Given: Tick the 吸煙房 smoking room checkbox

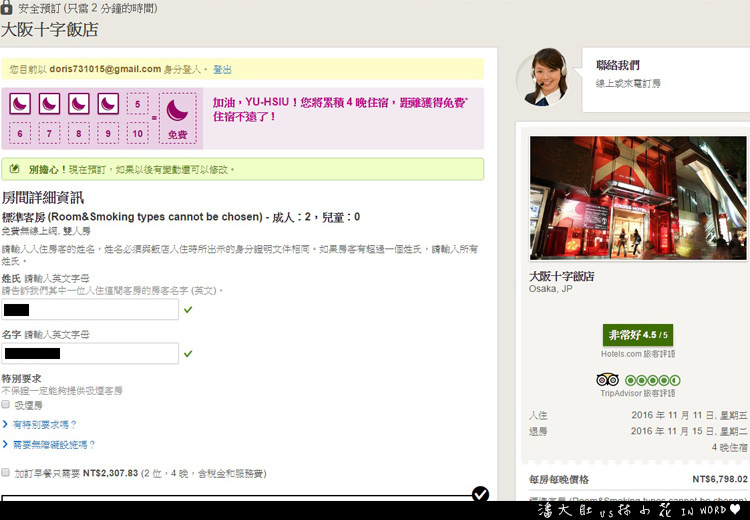Looking at the screenshot, I should (x=6, y=405).
